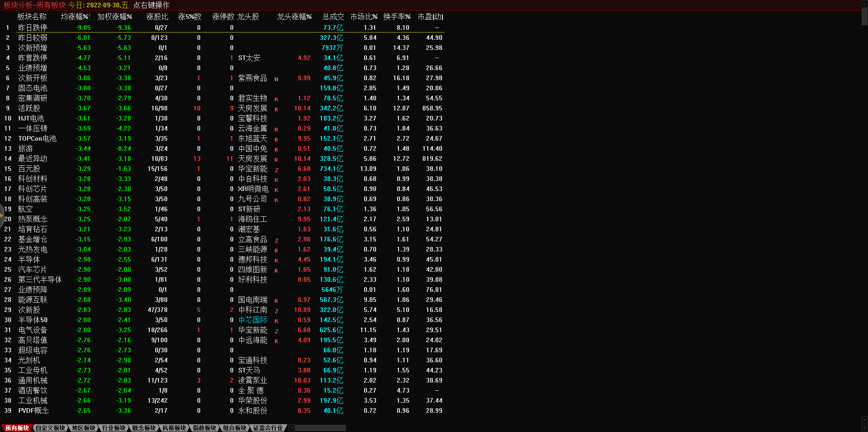Open the 中芯国际 leading stock link

point(252,320)
